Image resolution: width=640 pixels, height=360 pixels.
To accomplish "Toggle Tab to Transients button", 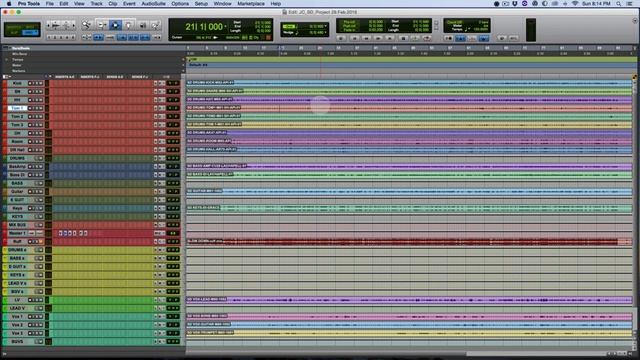I will (x=98, y=37).
